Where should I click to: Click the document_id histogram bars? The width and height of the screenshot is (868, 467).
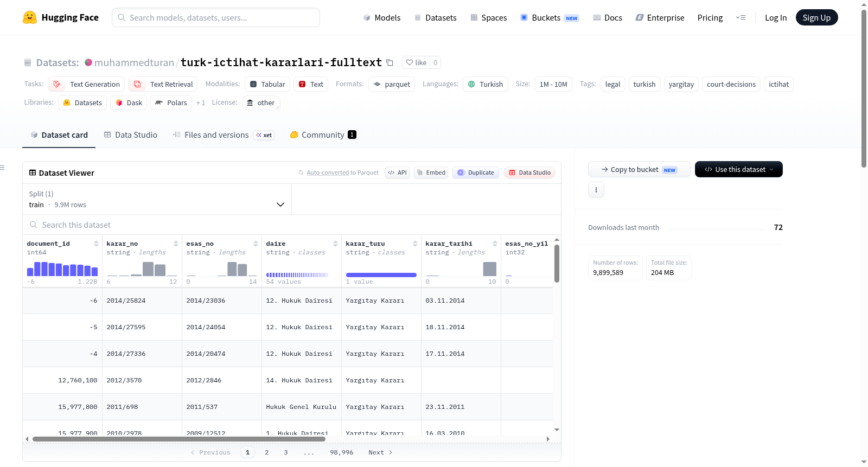(62, 269)
